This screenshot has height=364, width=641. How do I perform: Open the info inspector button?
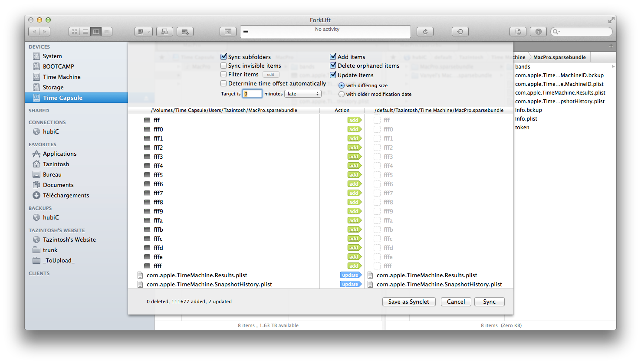point(538,32)
